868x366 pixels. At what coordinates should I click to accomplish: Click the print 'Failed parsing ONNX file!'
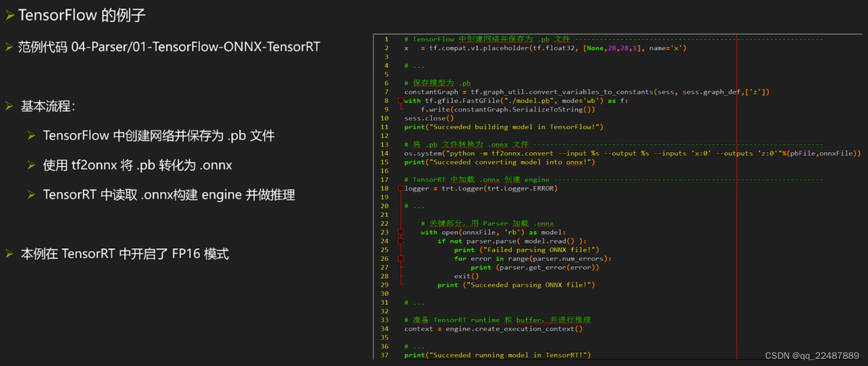tap(527, 250)
